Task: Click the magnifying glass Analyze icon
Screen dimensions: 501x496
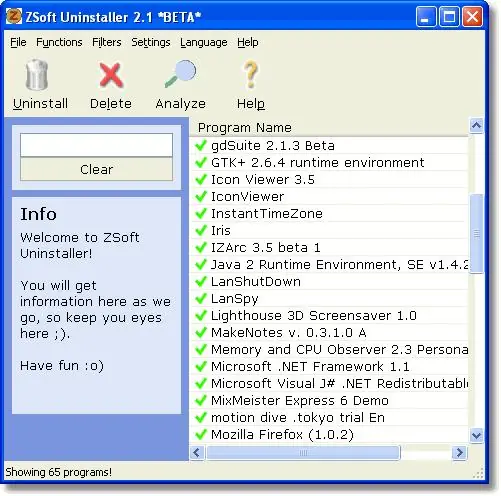Action: pos(180,74)
